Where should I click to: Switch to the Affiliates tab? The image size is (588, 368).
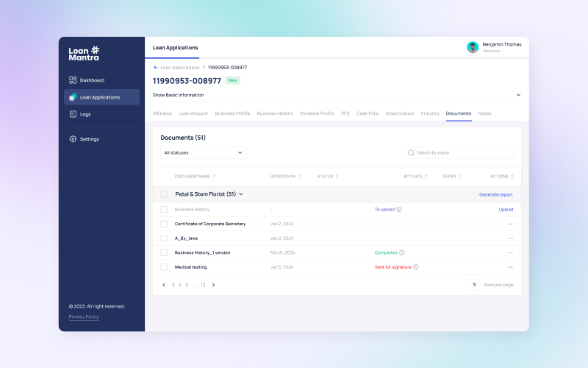[162, 113]
